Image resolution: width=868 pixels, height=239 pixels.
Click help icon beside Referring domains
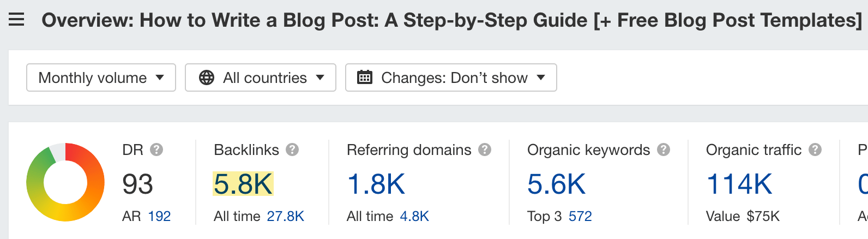click(x=485, y=150)
